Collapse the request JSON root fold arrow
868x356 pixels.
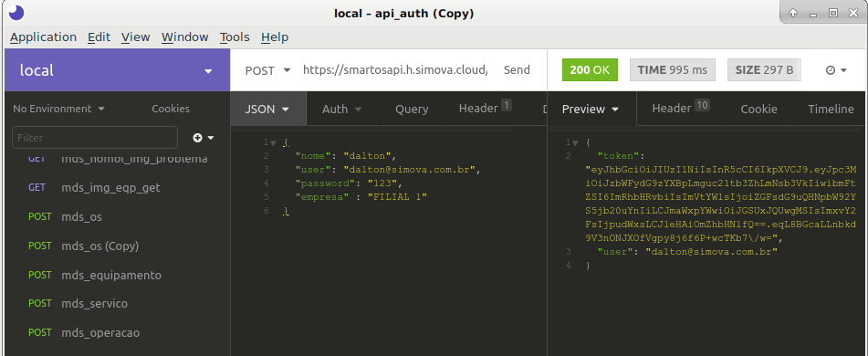click(x=273, y=142)
